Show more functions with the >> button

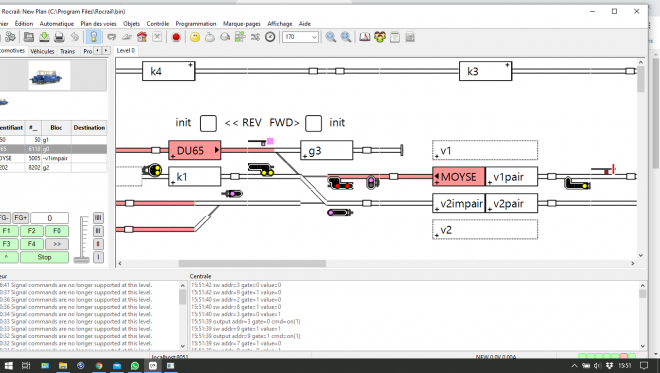(x=57, y=244)
